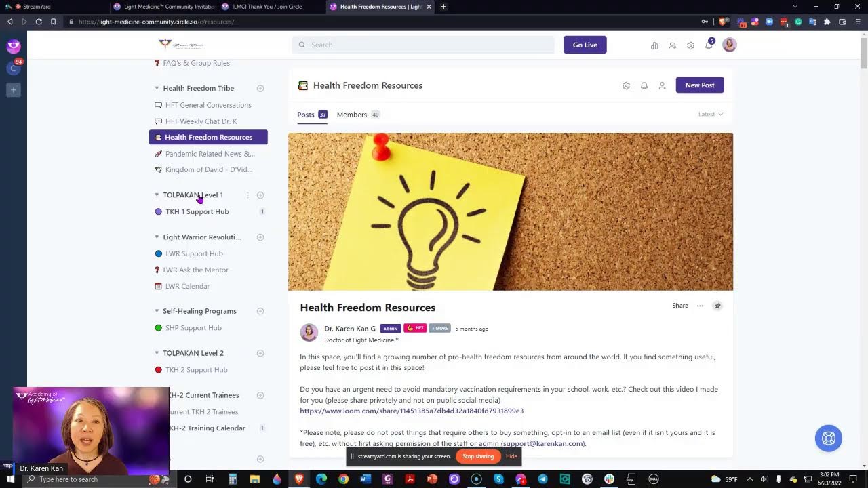Collapse the Self-Healing Programs group
The width and height of the screenshot is (868, 488).
coord(157,311)
